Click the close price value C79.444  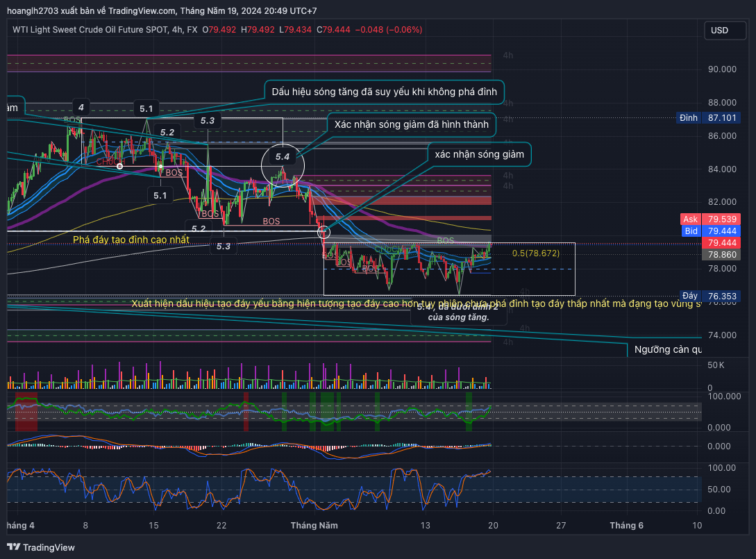coord(334,29)
